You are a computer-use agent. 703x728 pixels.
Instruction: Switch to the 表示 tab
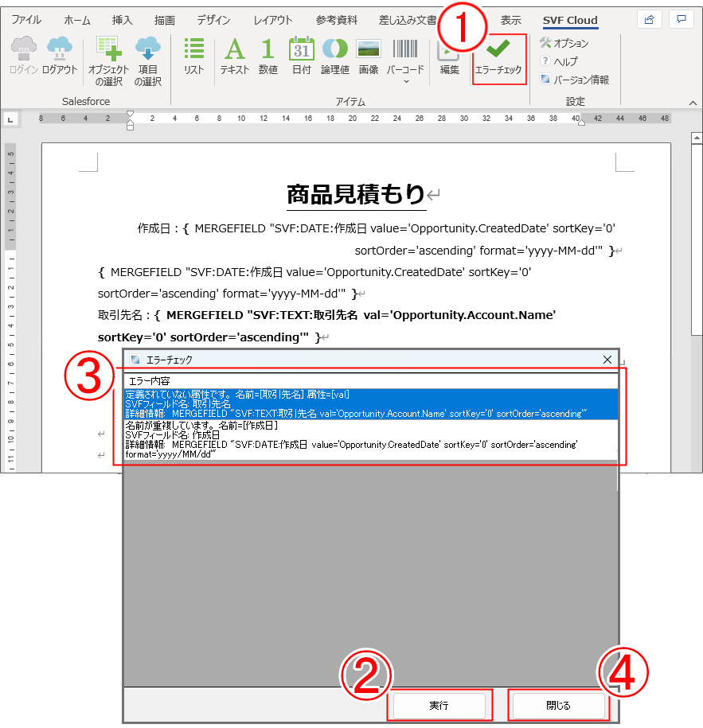click(x=510, y=20)
